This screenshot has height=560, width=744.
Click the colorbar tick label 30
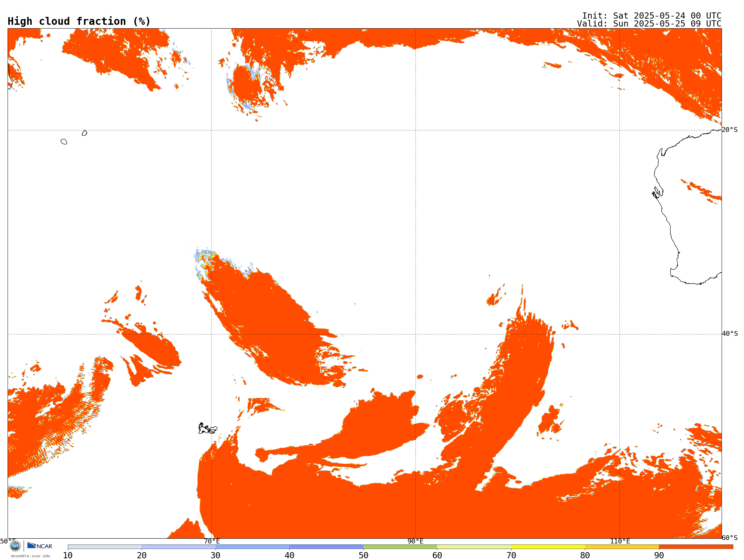point(216,556)
